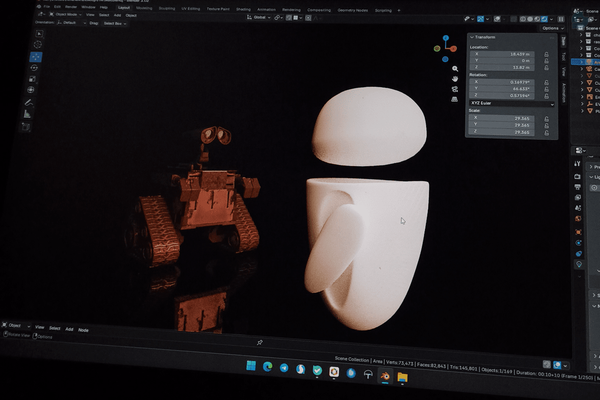
Task: Click the pan view hand icon
Action: (455, 79)
